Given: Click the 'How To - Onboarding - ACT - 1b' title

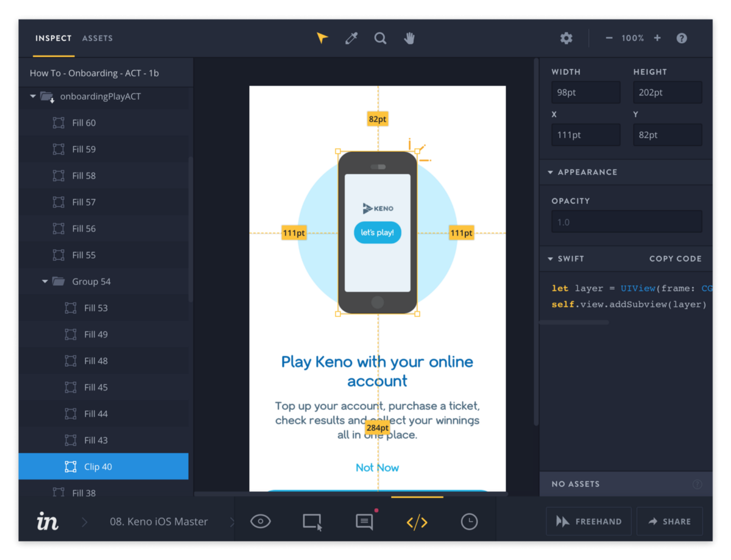Looking at the screenshot, I should (94, 73).
